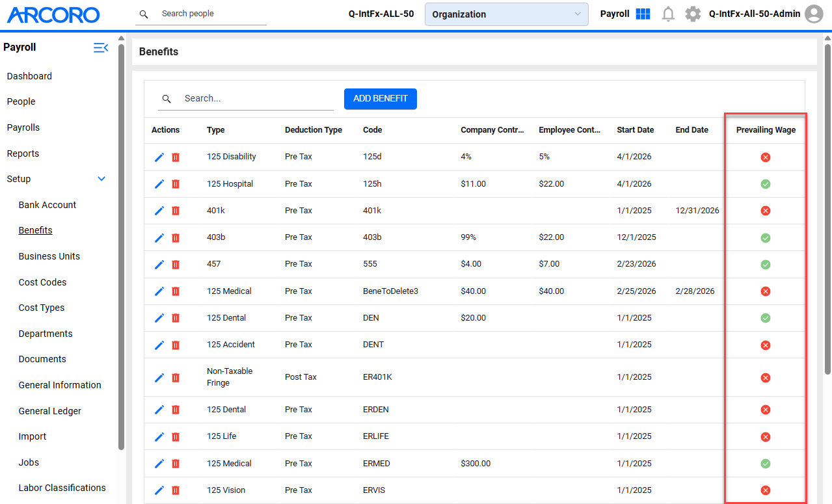Click the sidebar vertical scrollbar
832x504 pixels.
coord(121,247)
